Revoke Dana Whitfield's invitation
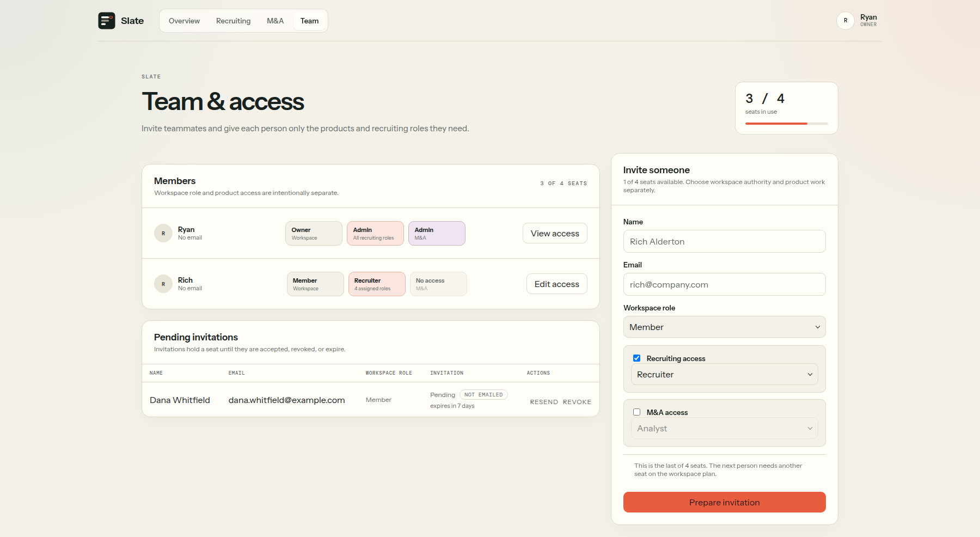The width and height of the screenshot is (980, 537). tap(577, 402)
